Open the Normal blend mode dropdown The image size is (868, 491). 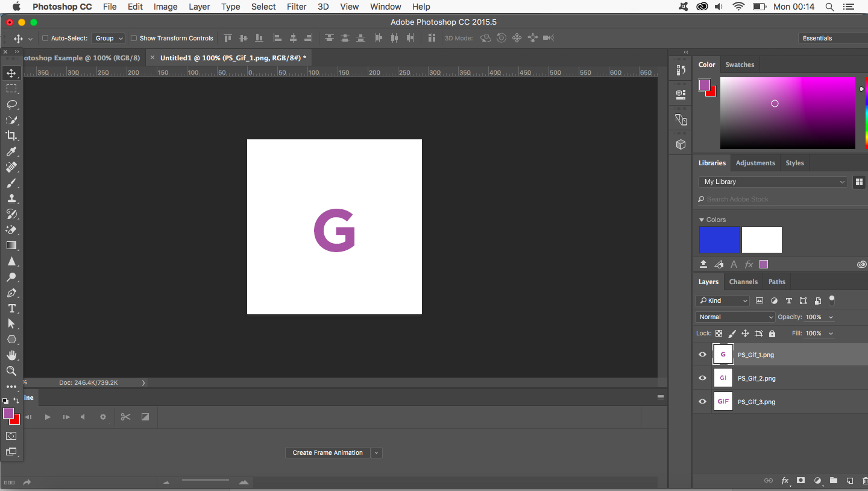point(735,317)
